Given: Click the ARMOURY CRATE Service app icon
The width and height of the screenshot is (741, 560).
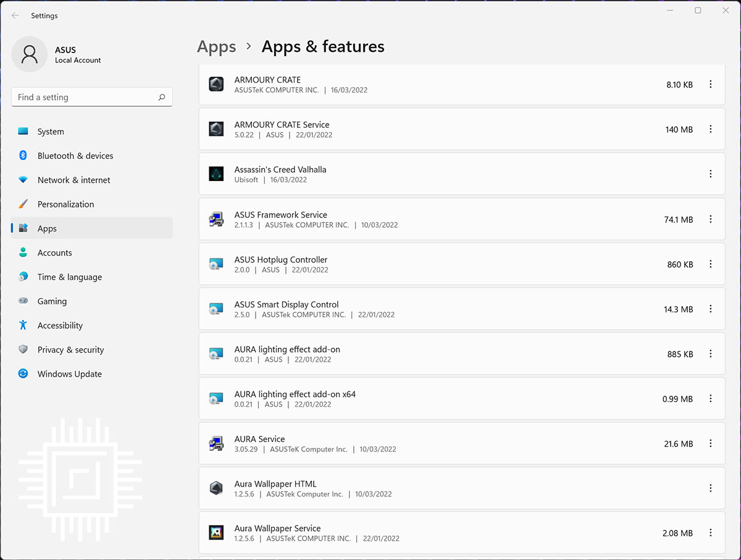Looking at the screenshot, I should point(216,129).
